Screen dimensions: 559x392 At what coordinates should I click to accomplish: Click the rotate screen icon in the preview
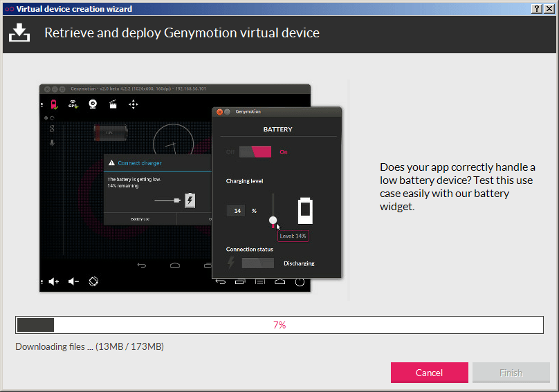pyautogui.click(x=93, y=281)
